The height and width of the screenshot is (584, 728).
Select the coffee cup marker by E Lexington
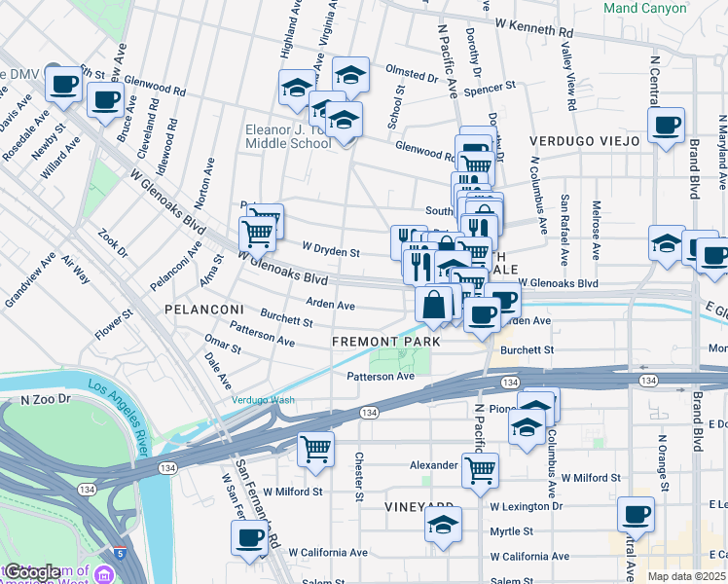[637, 515]
